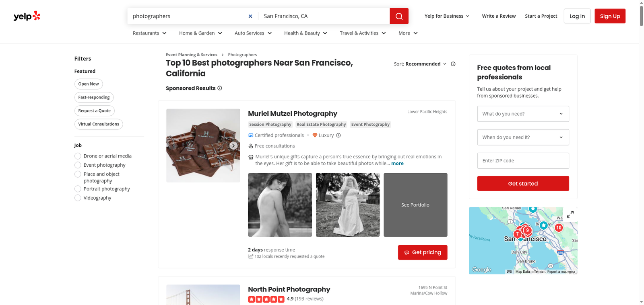Toggle the Fast-responding filter

[94, 97]
